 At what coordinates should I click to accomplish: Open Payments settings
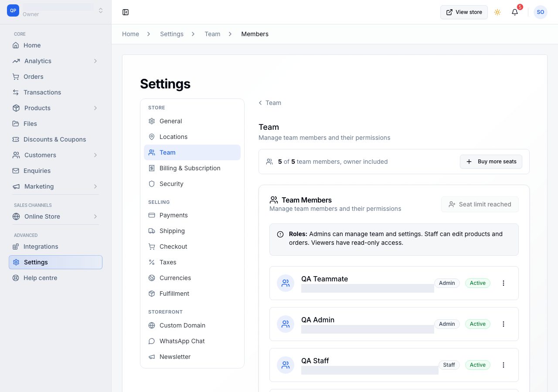[x=192, y=215]
